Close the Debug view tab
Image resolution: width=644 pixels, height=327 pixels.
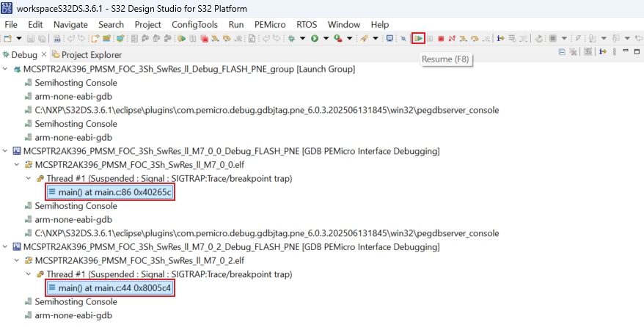point(44,55)
